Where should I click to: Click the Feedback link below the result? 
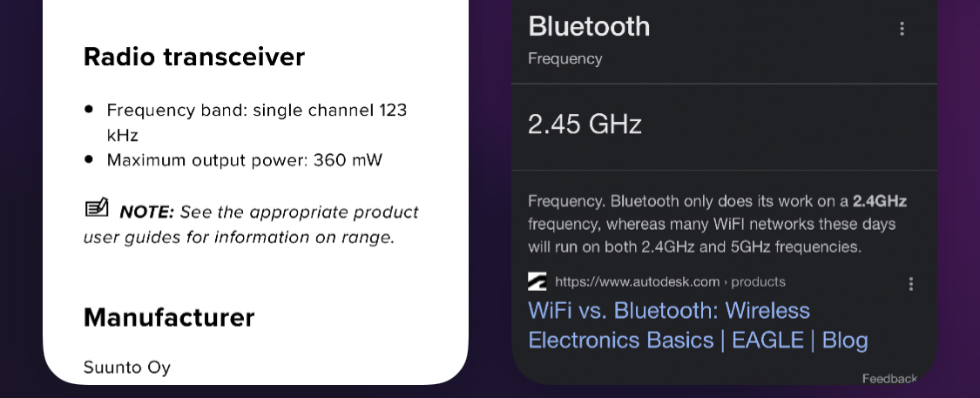pyautogui.click(x=889, y=379)
